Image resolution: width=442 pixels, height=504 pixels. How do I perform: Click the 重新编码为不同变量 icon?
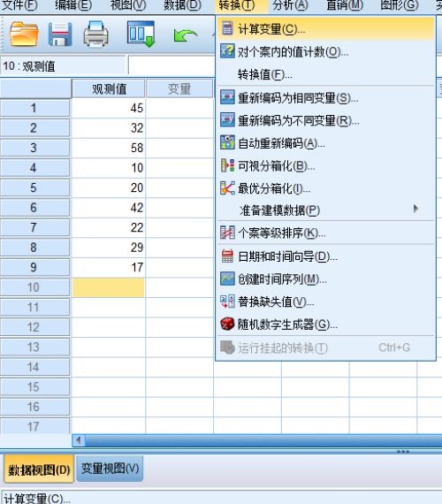coord(227,120)
